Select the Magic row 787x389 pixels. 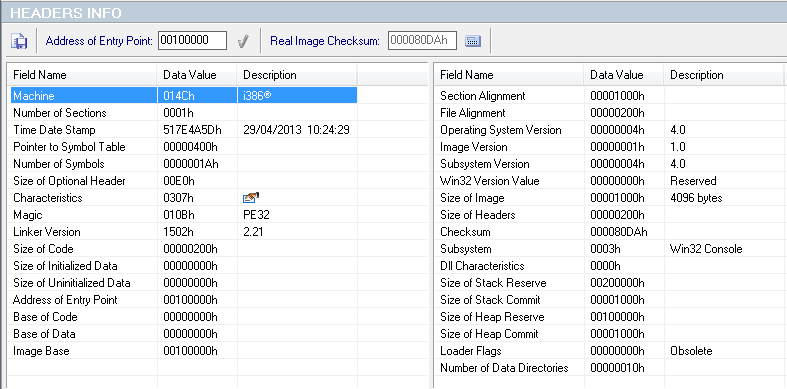pyautogui.click(x=184, y=215)
